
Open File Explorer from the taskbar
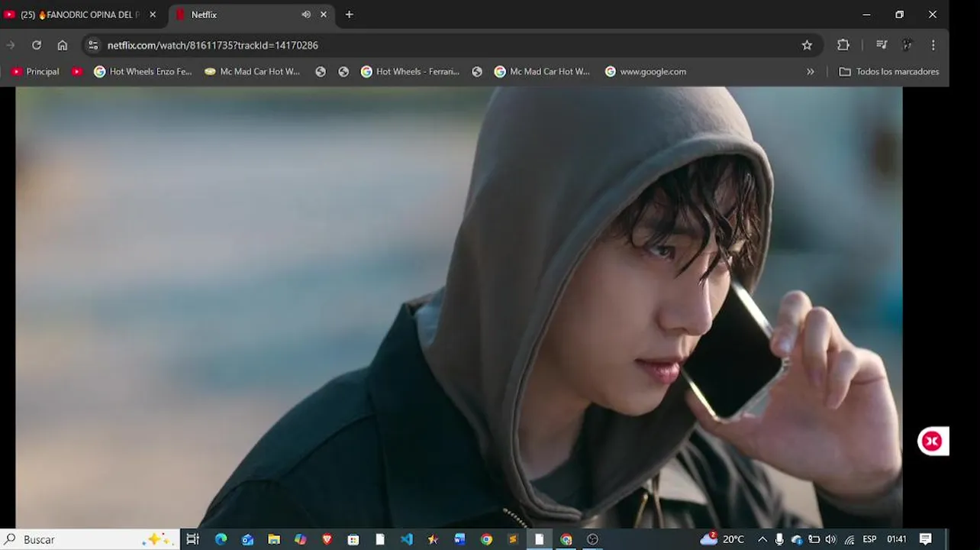[x=274, y=539]
